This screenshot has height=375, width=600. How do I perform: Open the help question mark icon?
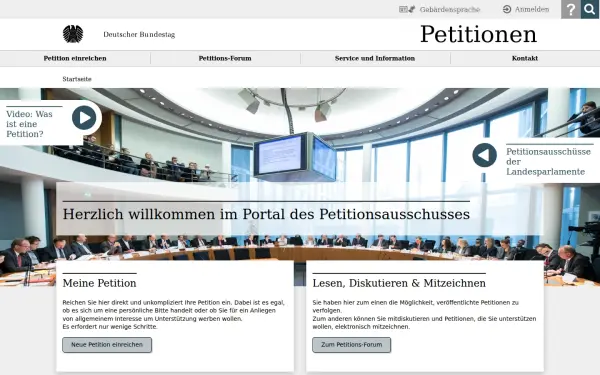click(x=571, y=9)
